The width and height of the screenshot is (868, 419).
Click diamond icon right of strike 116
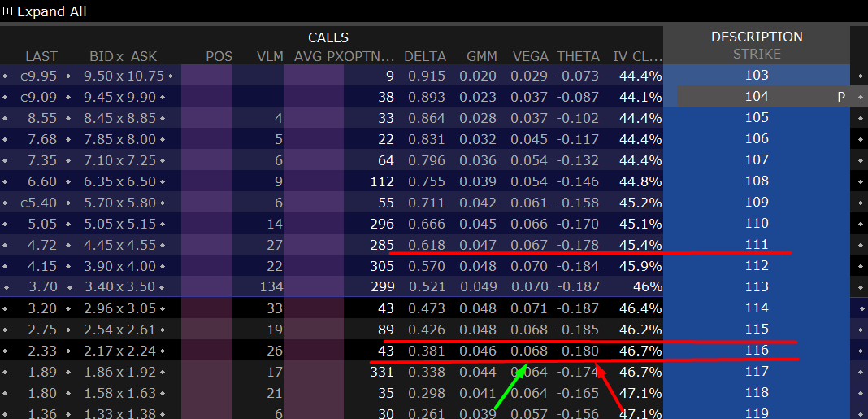coord(861,351)
